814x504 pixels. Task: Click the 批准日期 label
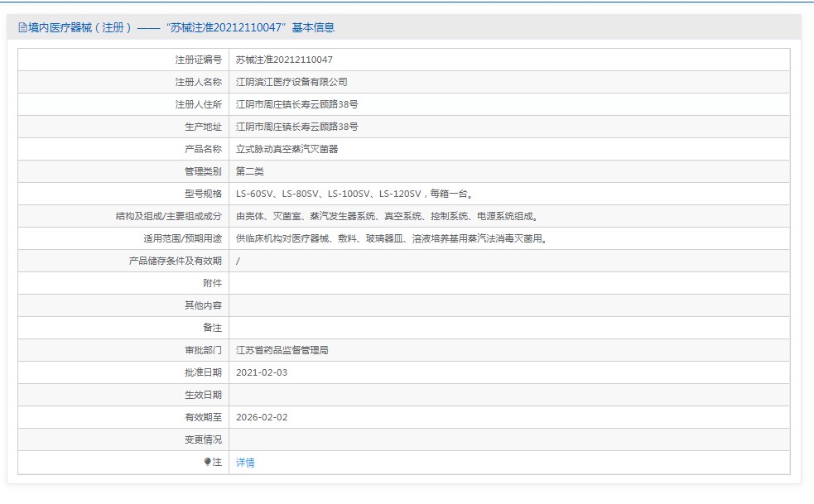click(x=203, y=372)
